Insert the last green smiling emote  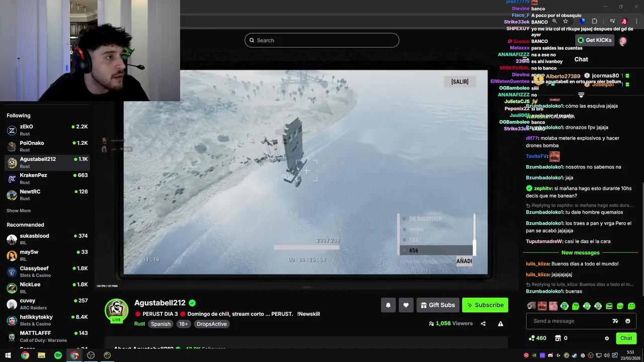click(631, 306)
